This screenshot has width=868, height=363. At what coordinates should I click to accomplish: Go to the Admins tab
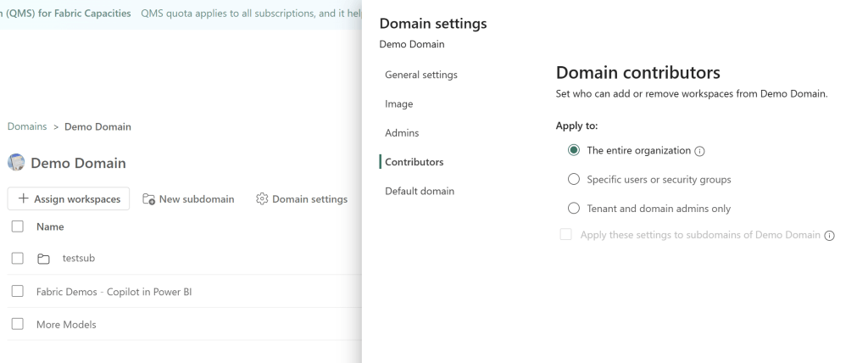click(x=402, y=133)
